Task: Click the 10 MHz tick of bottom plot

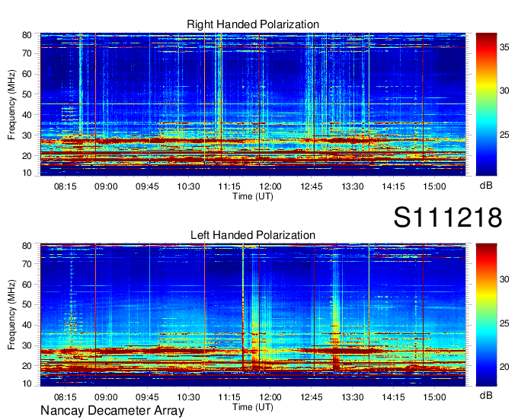Action: (27, 383)
